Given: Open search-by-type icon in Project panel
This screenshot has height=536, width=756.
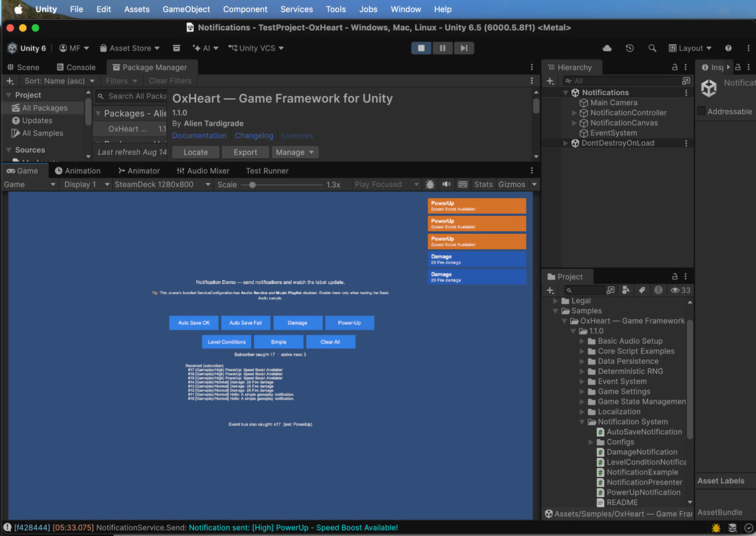Looking at the screenshot, I should pos(626,290).
